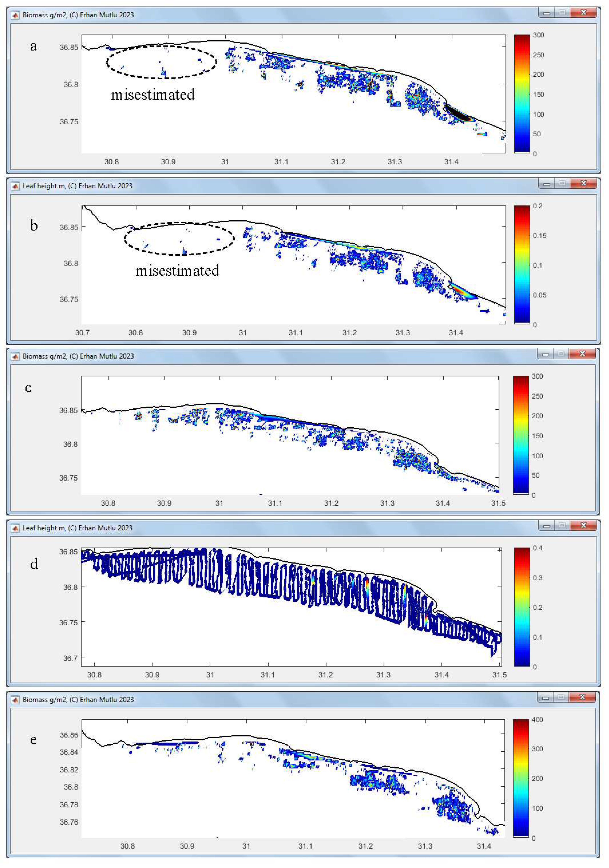This screenshot has width=609, height=868.
Task: Click MATLAB icon in panel e Biomass window
Action: click(15, 700)
